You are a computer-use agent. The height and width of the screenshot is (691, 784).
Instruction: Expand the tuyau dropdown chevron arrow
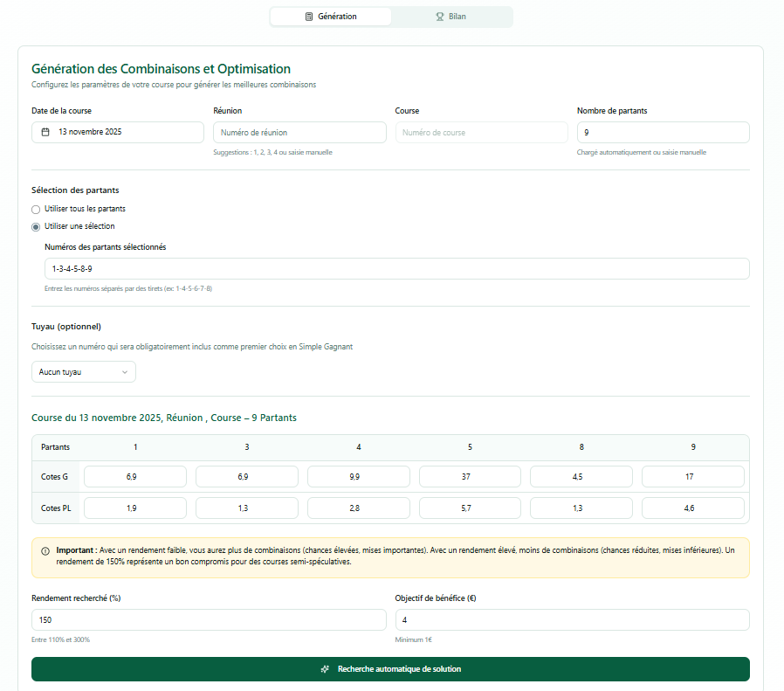(125, 372)
